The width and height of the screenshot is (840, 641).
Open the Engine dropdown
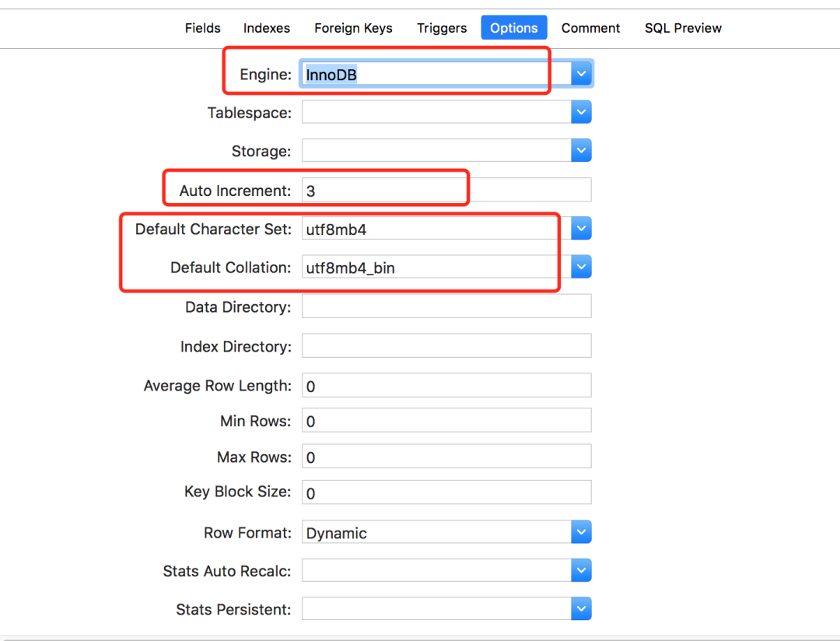(x=581, y=73)
